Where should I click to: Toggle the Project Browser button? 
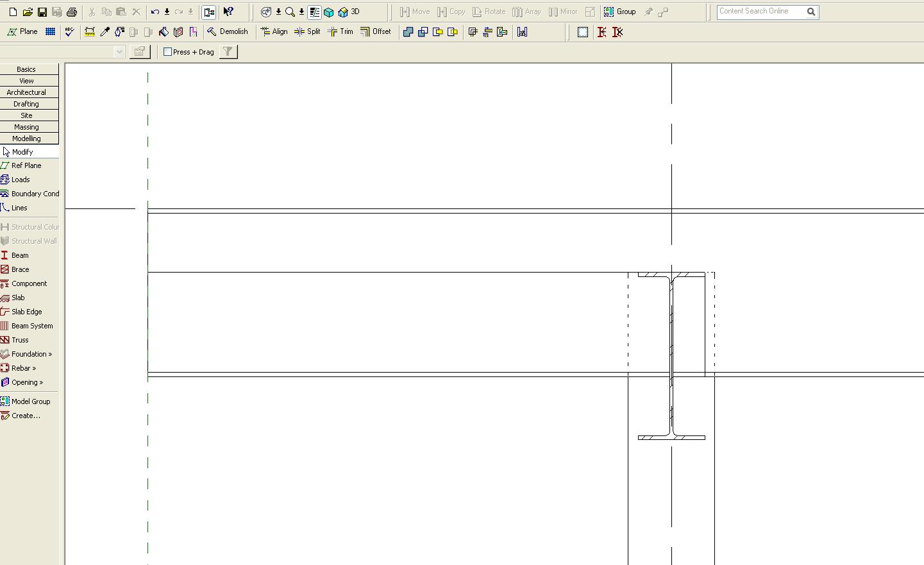coord(209,12)
